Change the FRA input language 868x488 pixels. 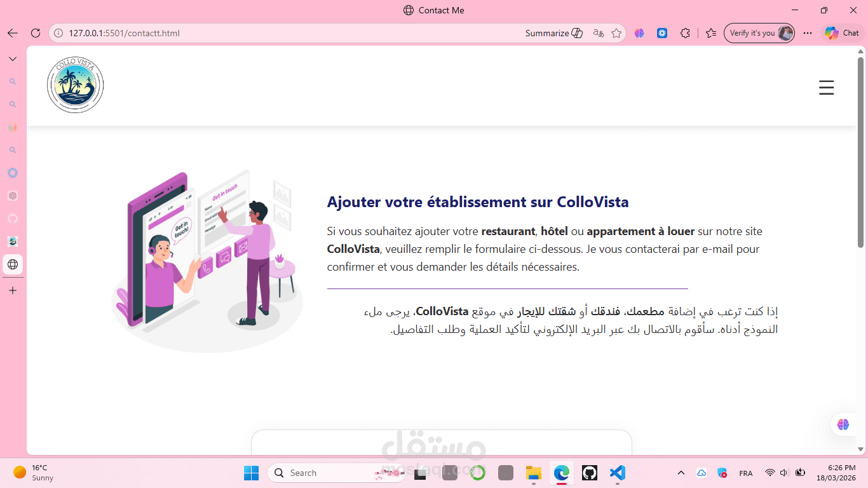click(x=746, y=473)
